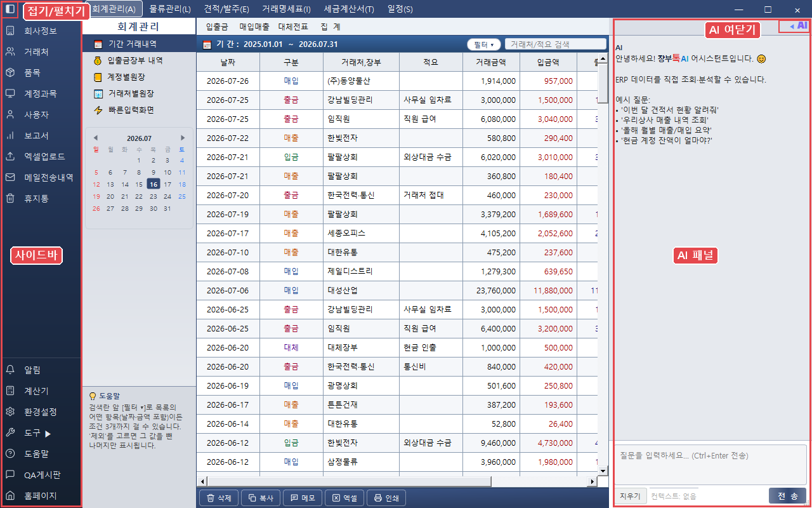Focus the 거래처/적요 검색 search field
The width and height of the screenshot is (812, 508).
coord(556,44)
